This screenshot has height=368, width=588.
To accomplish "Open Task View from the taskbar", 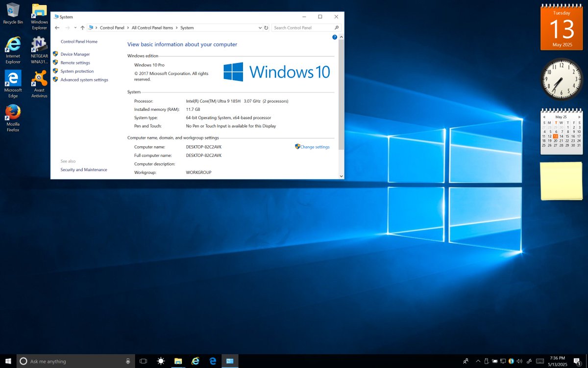I will pyautogui.click(x=143, y=361).
